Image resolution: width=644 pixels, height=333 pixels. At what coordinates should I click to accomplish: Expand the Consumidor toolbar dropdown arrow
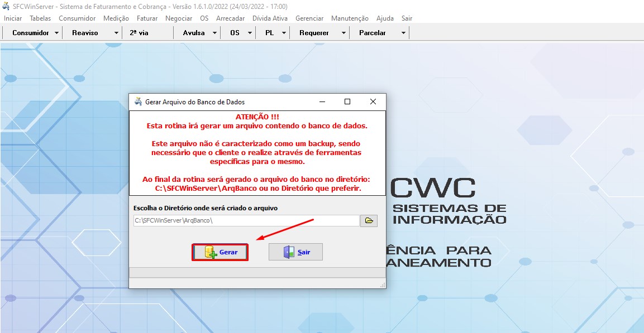[57, 33]
